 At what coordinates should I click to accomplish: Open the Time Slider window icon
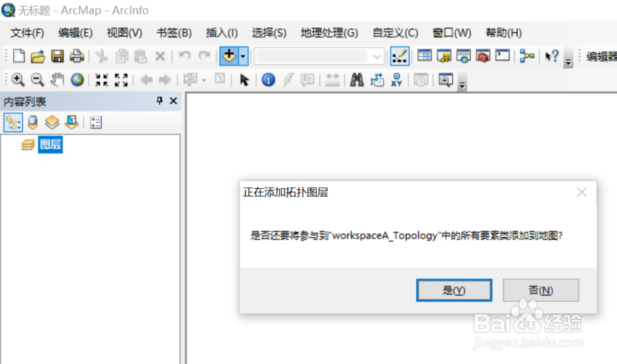(421, 80)
